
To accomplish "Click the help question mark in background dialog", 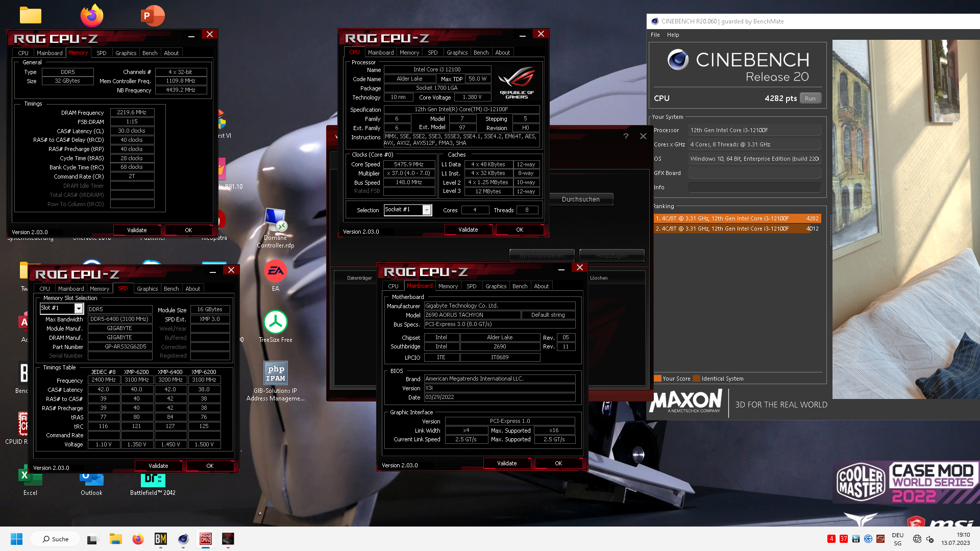I will click(x=626, y=136).
